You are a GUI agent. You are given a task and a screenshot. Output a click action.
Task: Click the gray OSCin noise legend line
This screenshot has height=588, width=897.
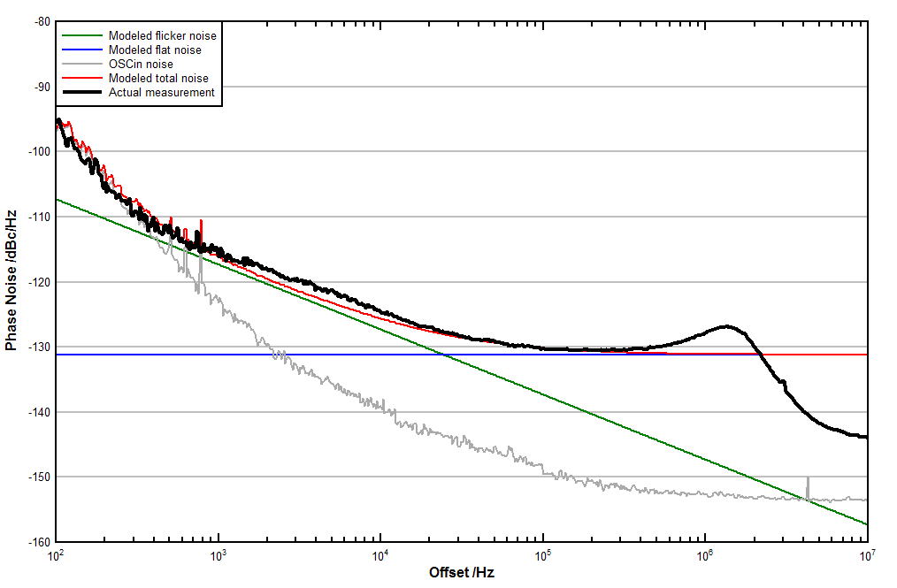pos(81,64)
